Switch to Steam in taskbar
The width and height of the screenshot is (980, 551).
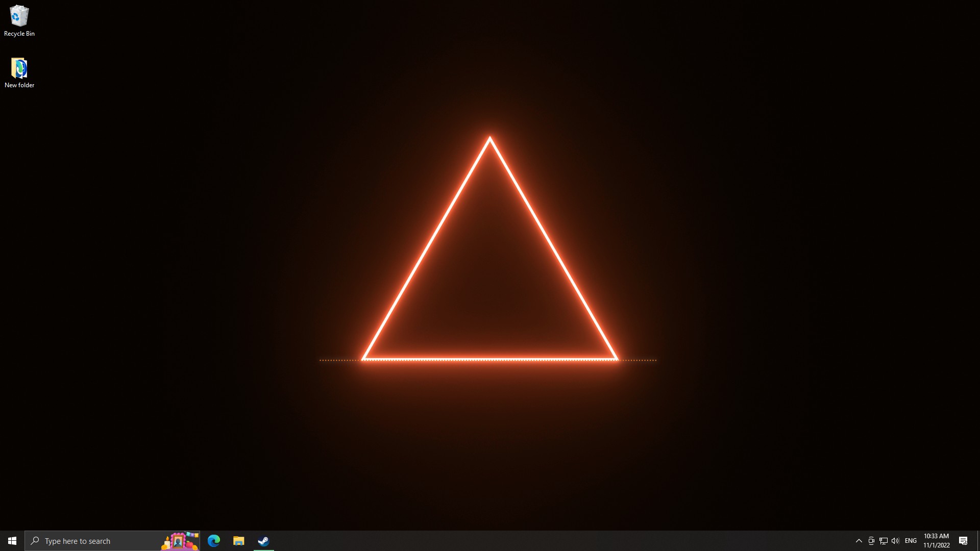263,541
